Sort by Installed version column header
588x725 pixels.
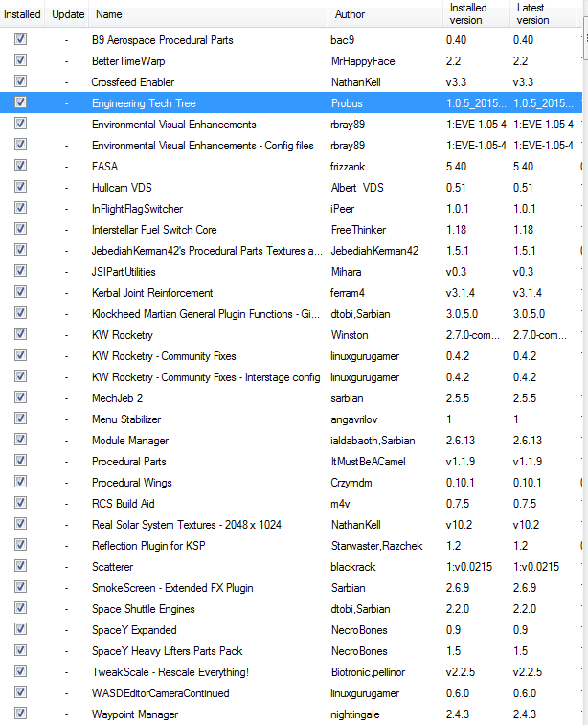tap(476, 14)
